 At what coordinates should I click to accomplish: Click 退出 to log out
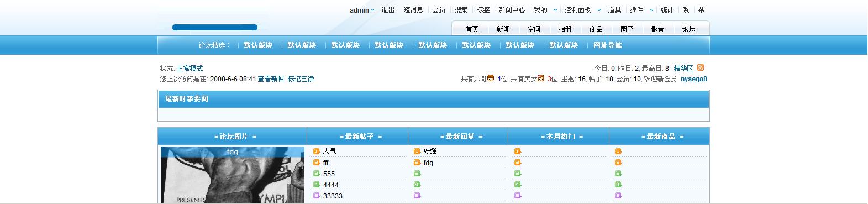(388, 10)
